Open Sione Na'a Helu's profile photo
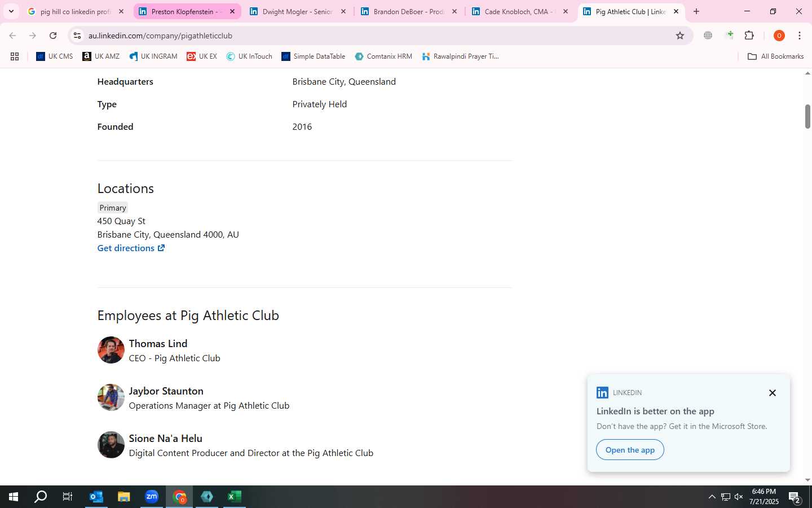 coord(111,445)
